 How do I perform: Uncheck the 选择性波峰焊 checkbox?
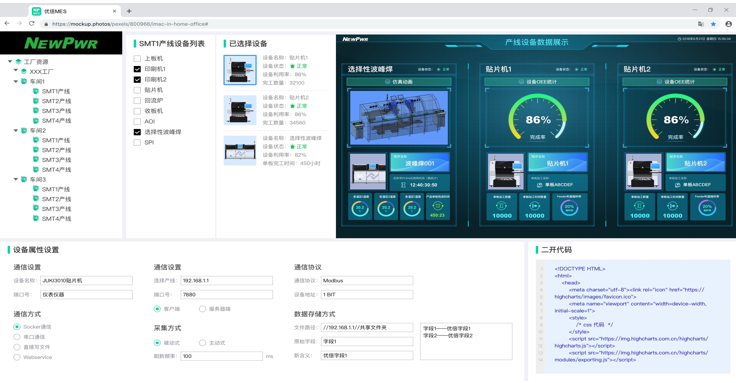click(x=137, y=132)
